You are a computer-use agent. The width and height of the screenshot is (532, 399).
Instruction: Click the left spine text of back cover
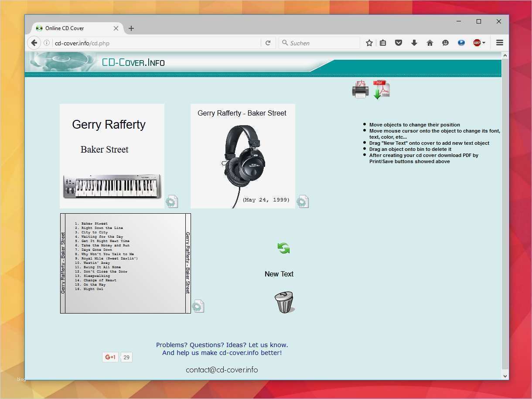point(63,263)
